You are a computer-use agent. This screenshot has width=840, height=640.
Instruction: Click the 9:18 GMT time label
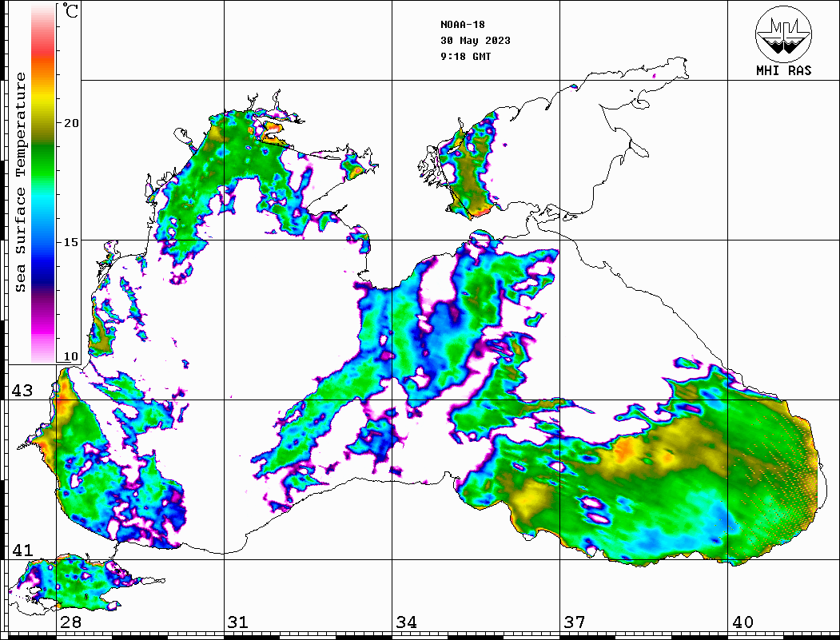(465, 56)
